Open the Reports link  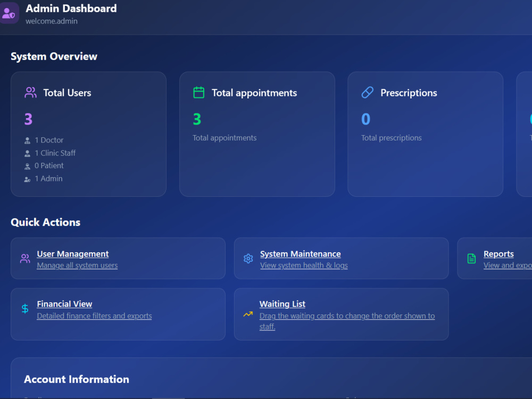click(x=498, y=254)
